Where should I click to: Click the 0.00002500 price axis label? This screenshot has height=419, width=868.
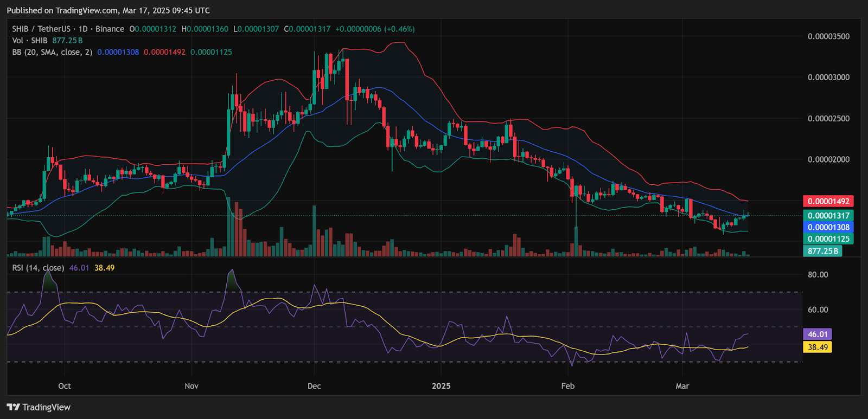pyautogui.click(x=828, y=119)
